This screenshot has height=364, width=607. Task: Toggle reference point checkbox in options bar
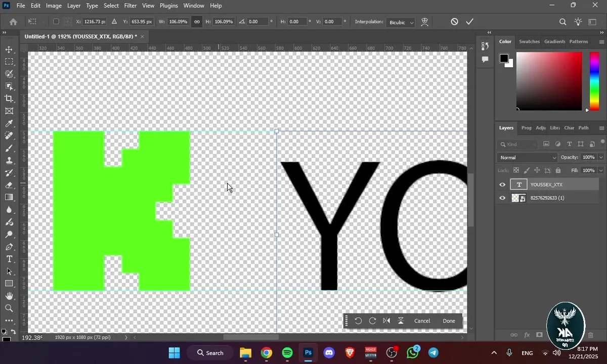click(x=56, y=22)
